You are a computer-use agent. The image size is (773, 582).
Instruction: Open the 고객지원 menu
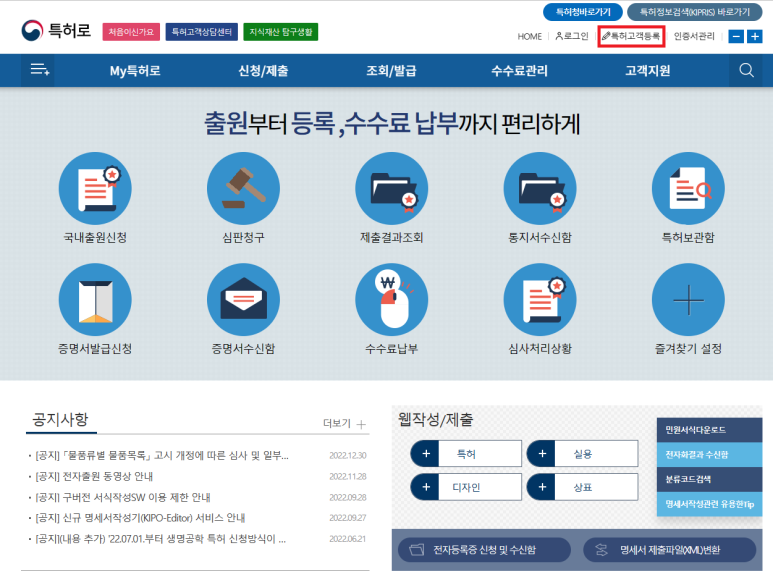tap(648, 70)
